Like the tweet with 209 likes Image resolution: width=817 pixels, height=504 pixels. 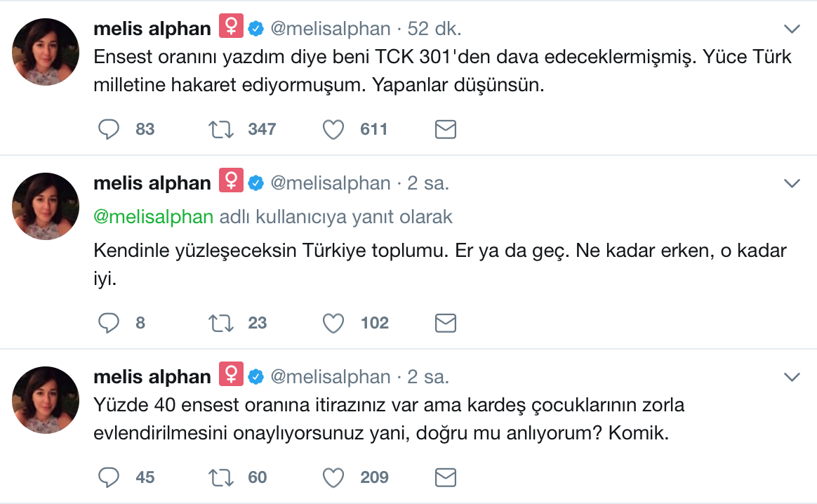333,477
